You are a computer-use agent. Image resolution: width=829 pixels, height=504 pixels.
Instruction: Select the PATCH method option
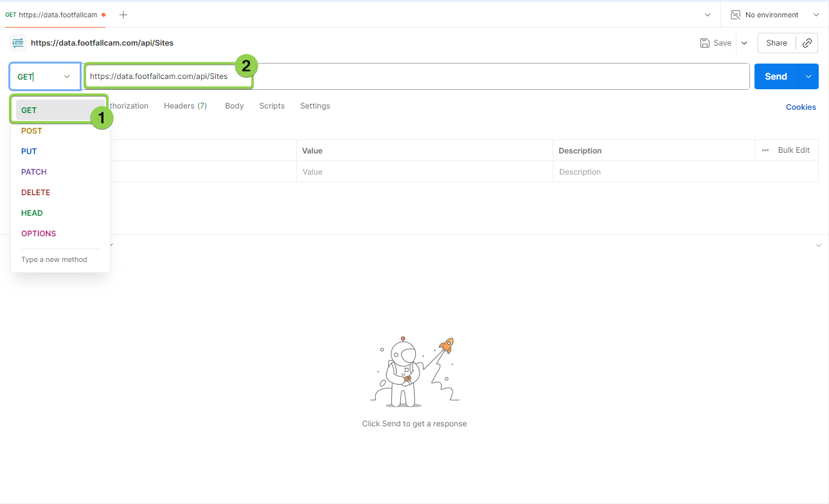[34, 172]
